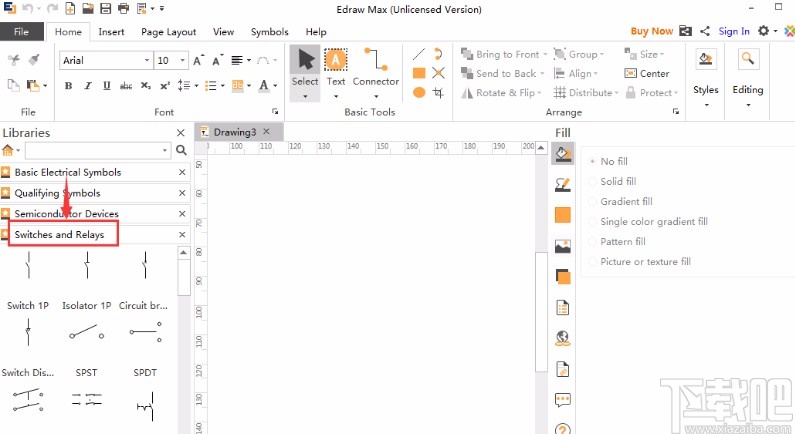
Task: Pick the orange ellipse shape tool
Action: pyautogui.click(x=419, y=92)
